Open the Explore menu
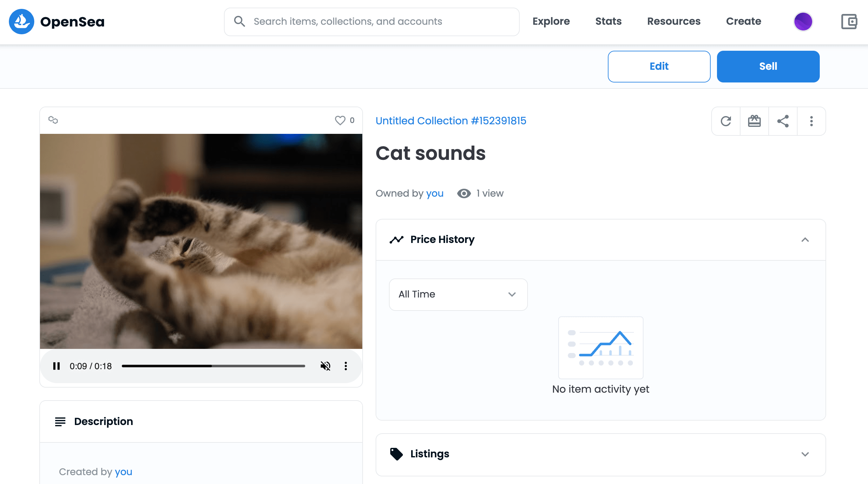 coord(551,21)
